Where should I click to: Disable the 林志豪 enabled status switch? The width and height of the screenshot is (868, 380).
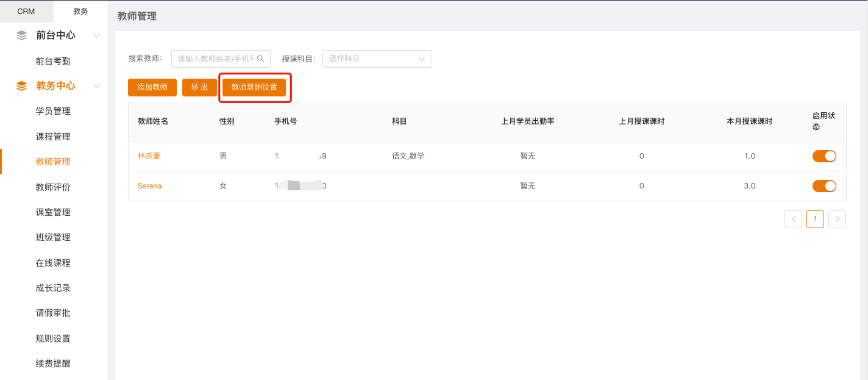point(824,156)
